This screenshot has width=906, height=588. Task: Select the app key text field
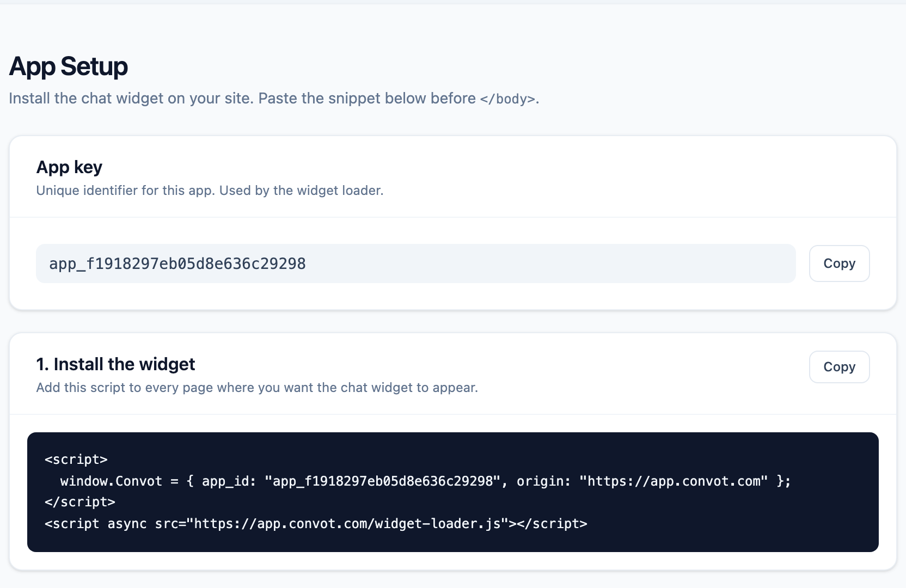[416, 264]
